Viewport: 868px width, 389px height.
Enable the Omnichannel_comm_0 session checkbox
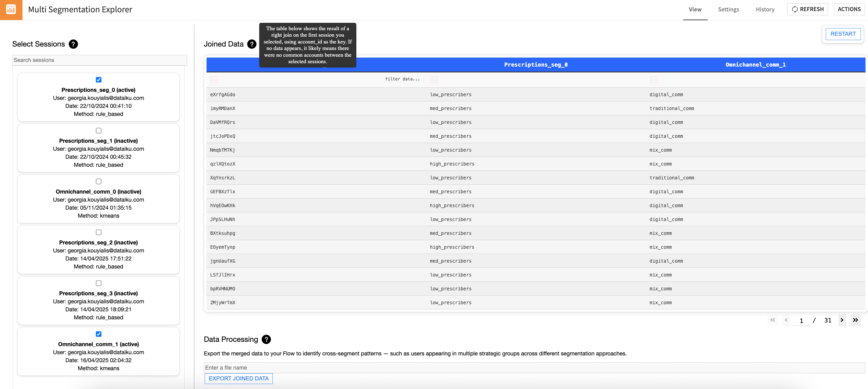click(x=98, y=181)
